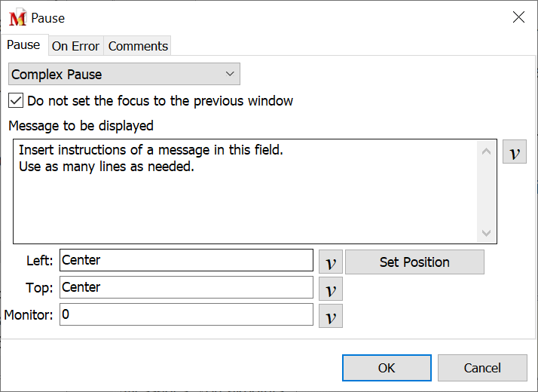This screenshot has width=538, height=392.
Task: Click the Macro Express icon in title bar
Action: [x=17, y=18]
